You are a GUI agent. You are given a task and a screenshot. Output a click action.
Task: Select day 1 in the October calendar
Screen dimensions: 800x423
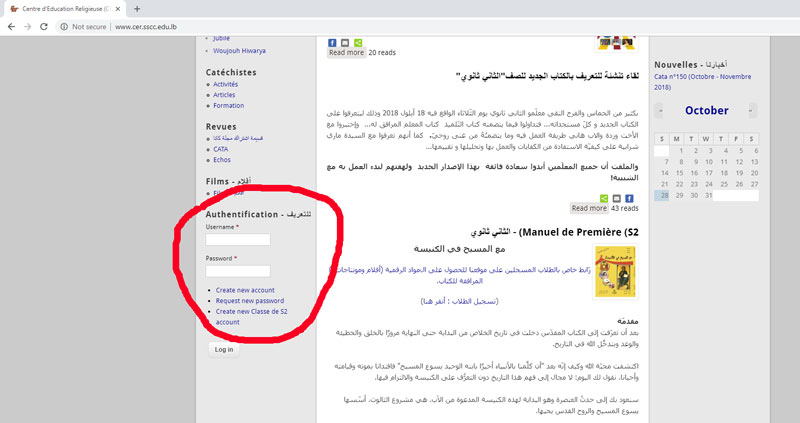(681, 151)
